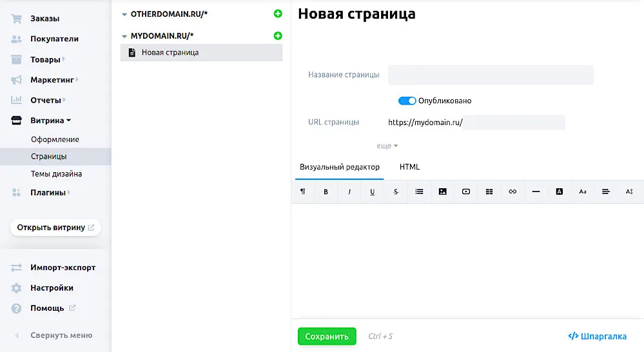Screen dimensions: 644x352
Task: Click inside the visual editor text area
Action: click(467, 261)
